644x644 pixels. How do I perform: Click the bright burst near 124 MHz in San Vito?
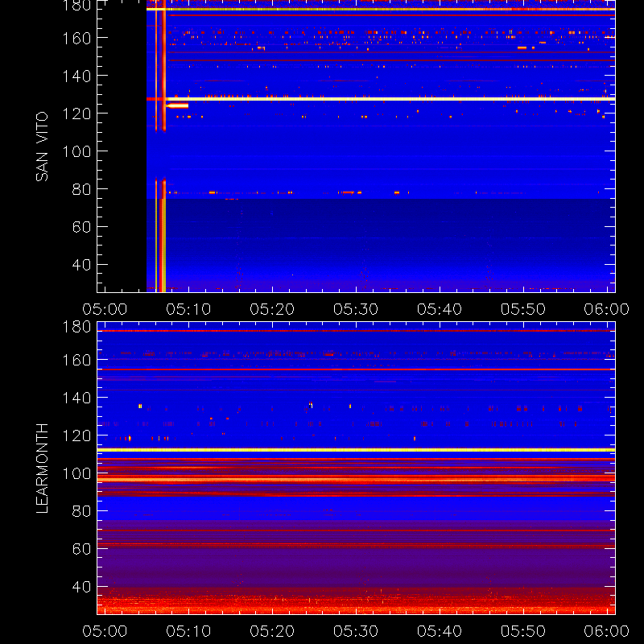(x=177, y=106)
